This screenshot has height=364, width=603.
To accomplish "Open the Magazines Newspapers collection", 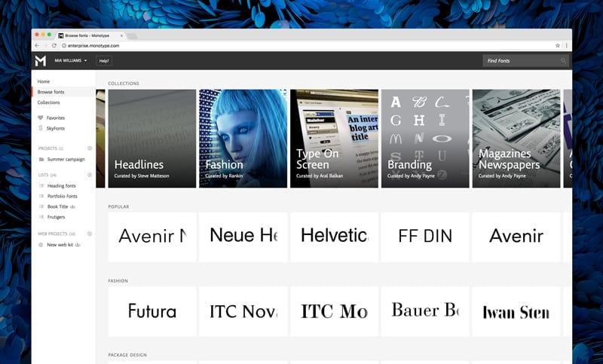I will click(516, 139).
